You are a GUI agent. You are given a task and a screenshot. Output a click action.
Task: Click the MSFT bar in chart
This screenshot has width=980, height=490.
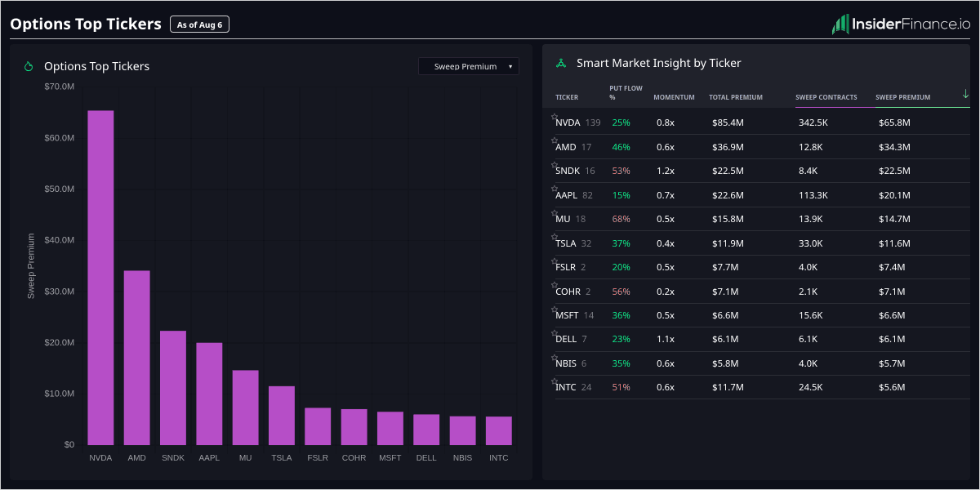click(x=390, y=428)
